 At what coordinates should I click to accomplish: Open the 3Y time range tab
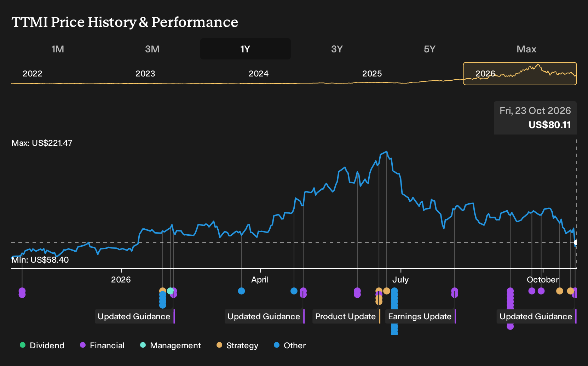337,49
